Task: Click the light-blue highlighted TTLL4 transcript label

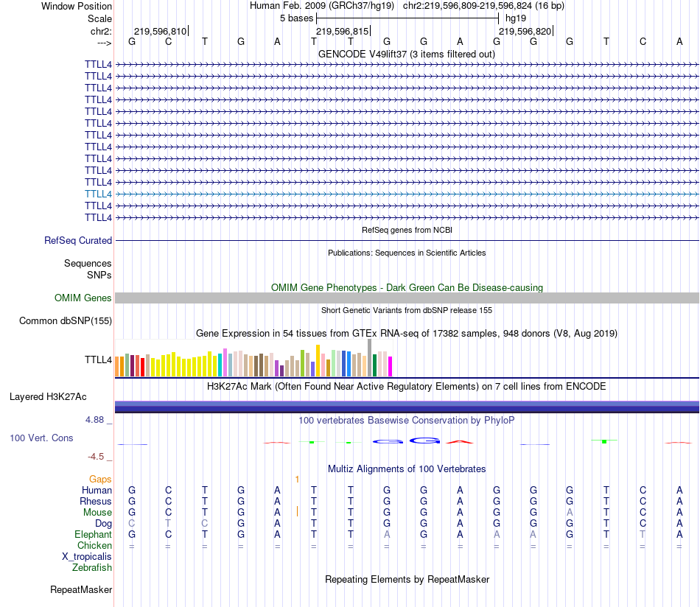Action: click(x=98, y=194)
